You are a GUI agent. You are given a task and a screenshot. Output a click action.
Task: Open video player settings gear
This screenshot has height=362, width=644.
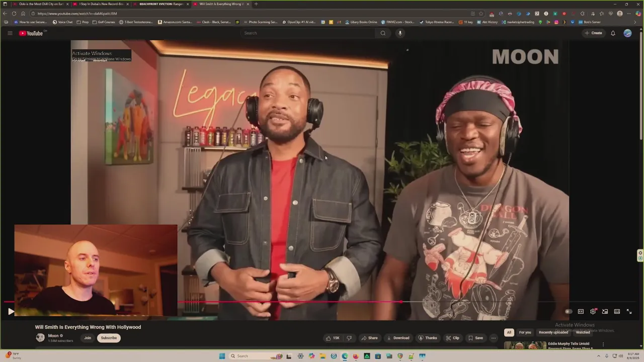tap(593, 312)
